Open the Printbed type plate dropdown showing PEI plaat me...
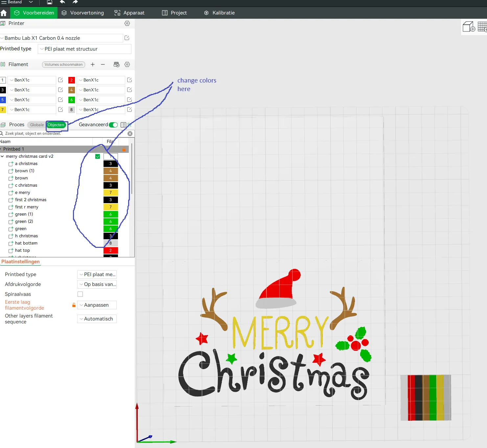The width and height of the screenshot is (487, 448). [x=97, y=274]
